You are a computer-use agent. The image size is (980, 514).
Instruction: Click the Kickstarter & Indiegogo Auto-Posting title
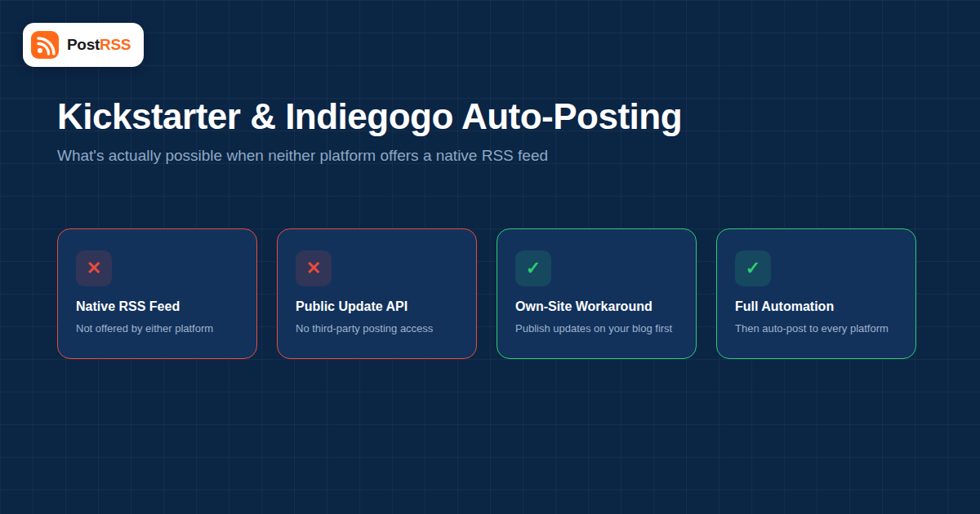tap(369, 117)
